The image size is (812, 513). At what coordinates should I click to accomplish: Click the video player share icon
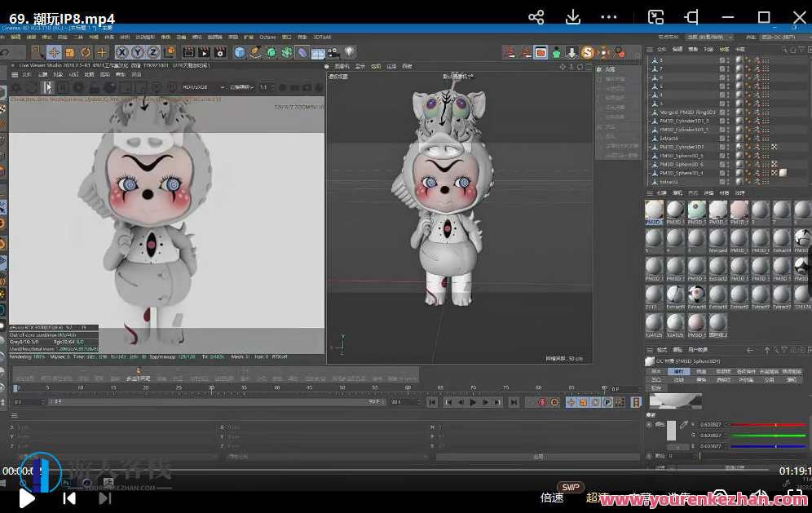536,17
